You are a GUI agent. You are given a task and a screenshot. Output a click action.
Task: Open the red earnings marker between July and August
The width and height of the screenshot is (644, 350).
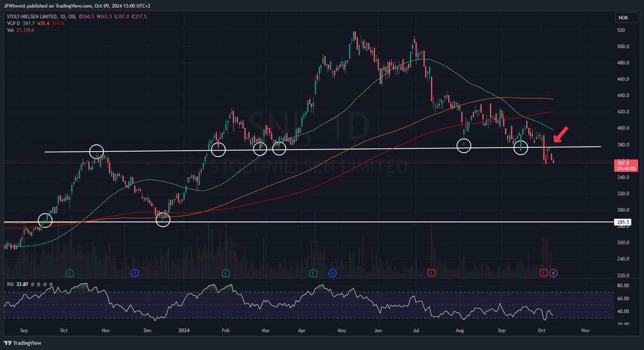[431, 273]
